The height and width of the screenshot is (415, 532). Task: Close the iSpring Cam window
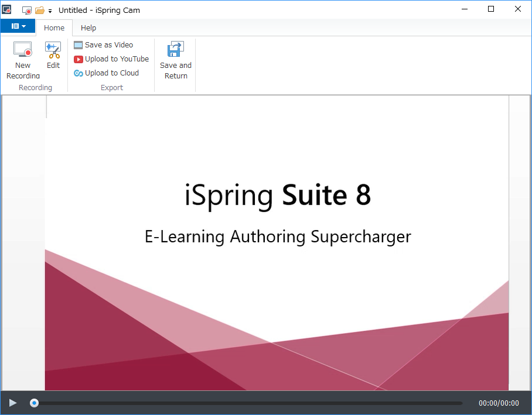point(518,9)
